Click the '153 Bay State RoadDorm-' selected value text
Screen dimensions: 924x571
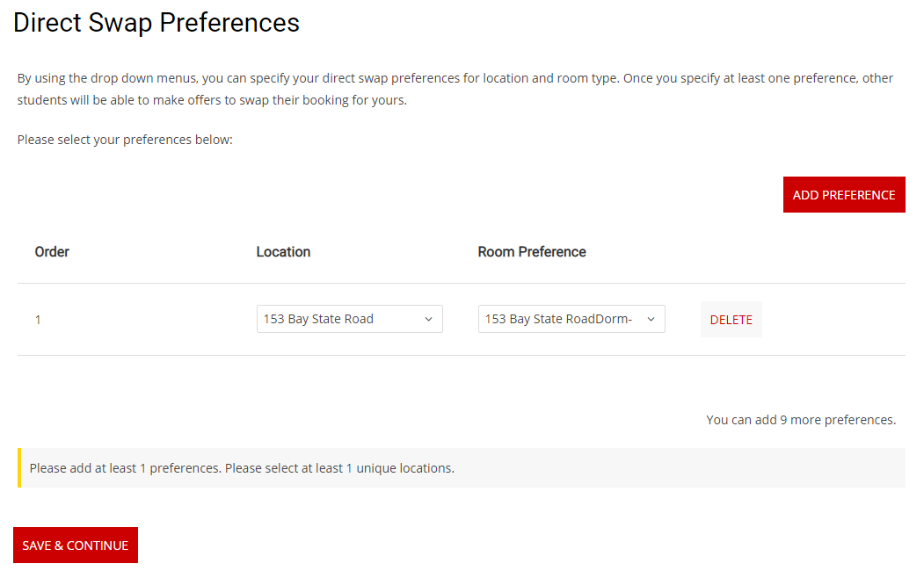click(x=558, y=319)
